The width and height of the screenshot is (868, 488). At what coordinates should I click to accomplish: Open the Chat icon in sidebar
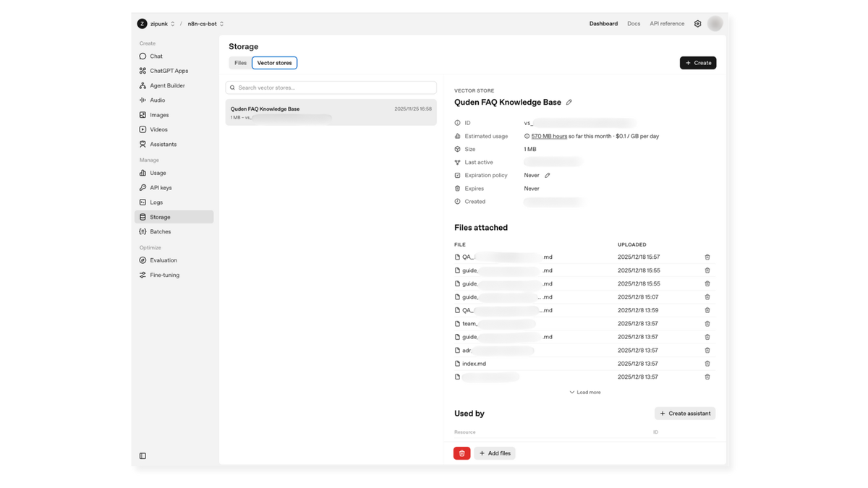point(142,56)
